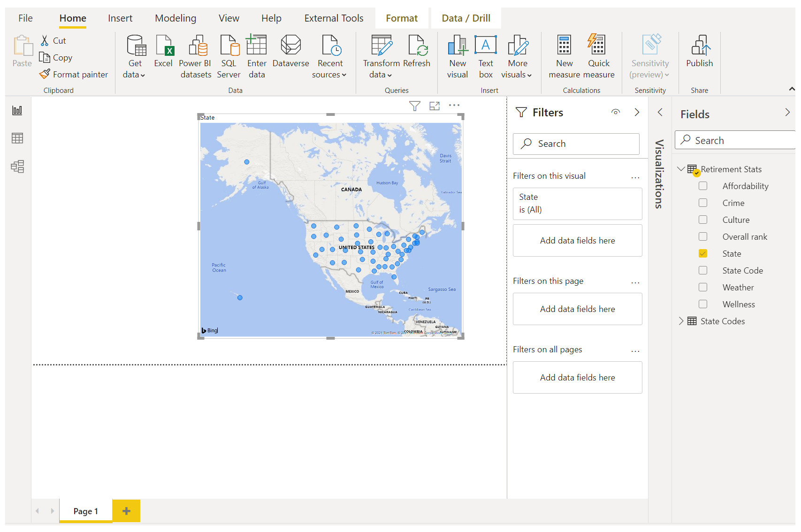Switch to the View ribbon tab
This screenshot has width=801, height=532.
[229, 18]
